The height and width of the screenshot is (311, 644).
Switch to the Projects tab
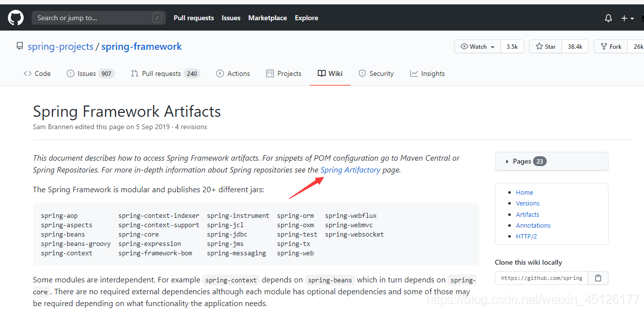pos(284,73)
